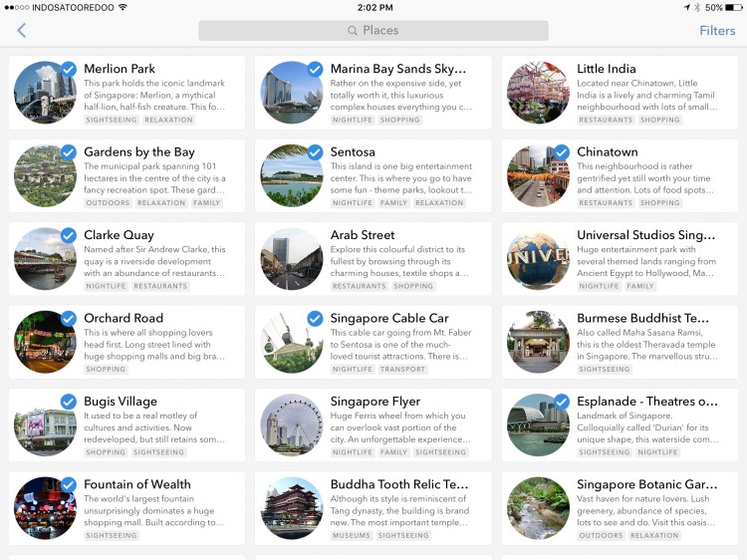Open the Little India photo thumbnail
The width and height of the screenshot is (747, 560).
coord(538,93)
